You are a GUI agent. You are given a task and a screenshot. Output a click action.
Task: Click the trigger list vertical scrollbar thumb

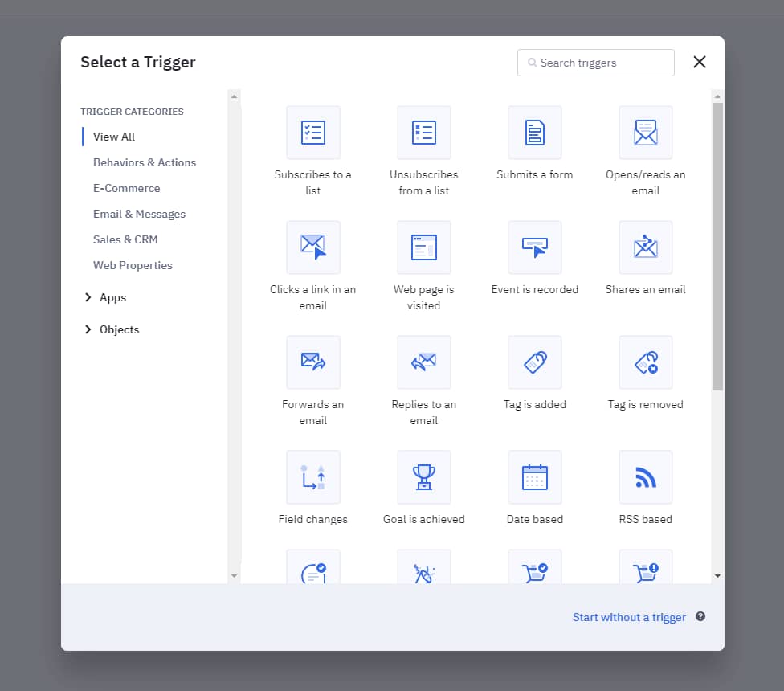coord(717,247)
